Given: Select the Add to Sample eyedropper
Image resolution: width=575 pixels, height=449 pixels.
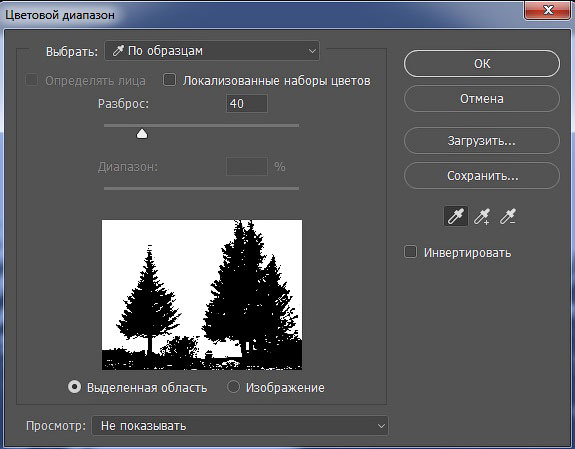Looking at the screenshot, I should tap(482, 216).
